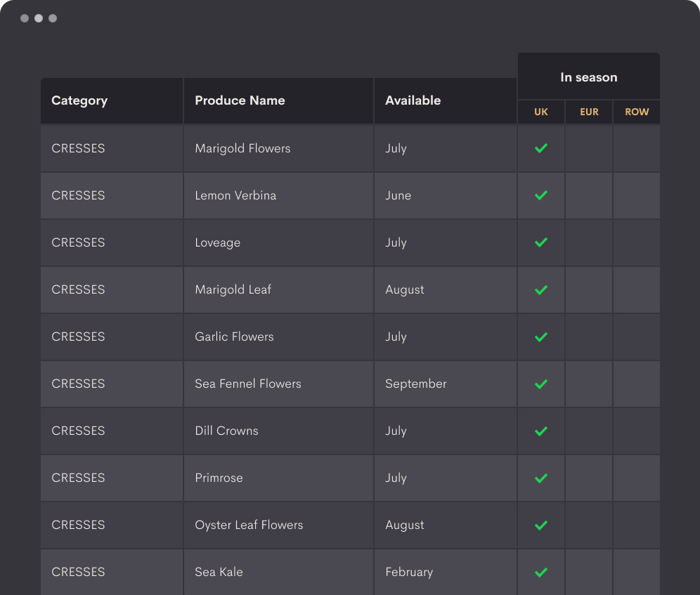Select the EUR sub-header column
The height and width of the screenshot is (595, 700).
[589, 112]
